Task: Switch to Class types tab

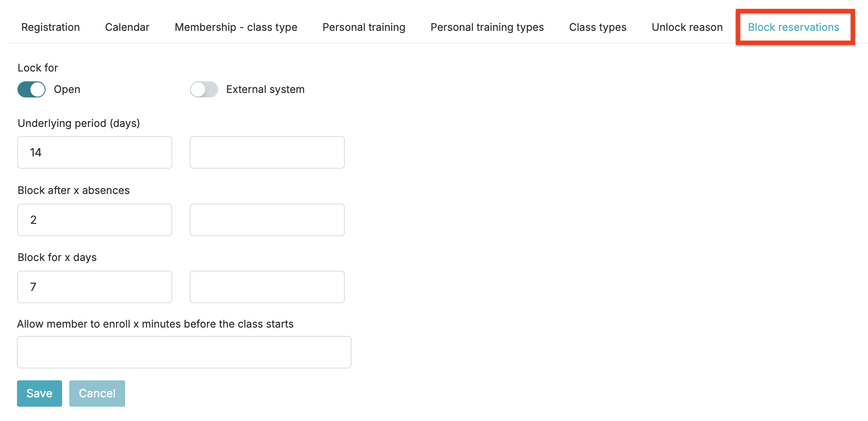Action: point(598,27)
